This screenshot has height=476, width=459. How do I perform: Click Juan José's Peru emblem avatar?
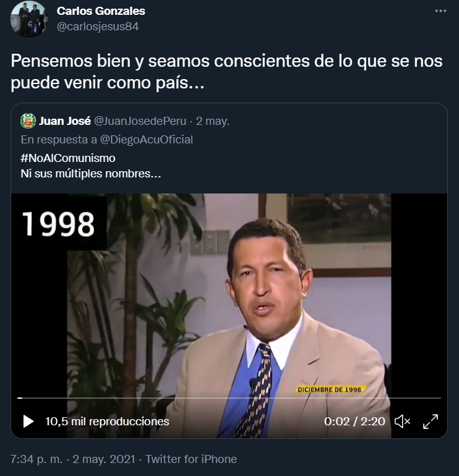tap(28, 121)
